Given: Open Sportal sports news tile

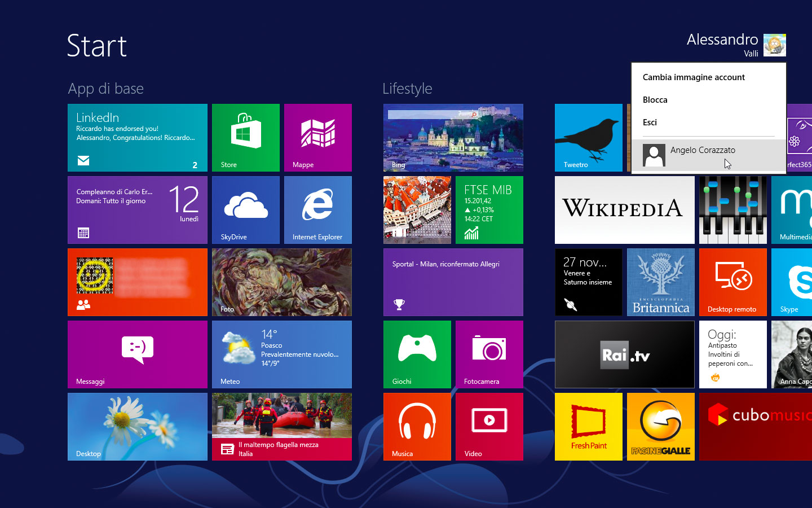Looking at the screenshot, I should (x=453, y=282).
